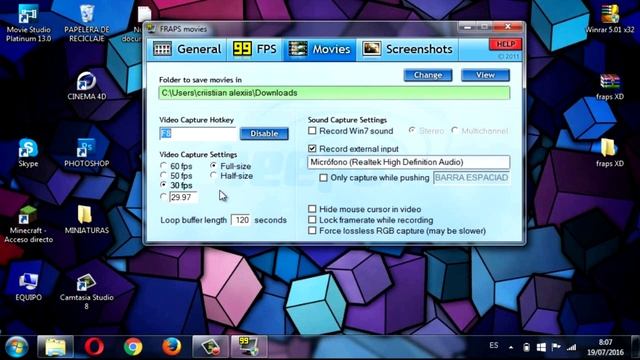
Task: Click the Windows Start orb
Action: tap(16, 347)
